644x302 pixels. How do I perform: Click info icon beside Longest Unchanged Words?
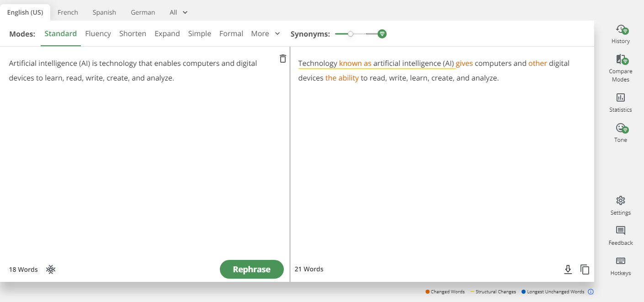click(591, 292)
